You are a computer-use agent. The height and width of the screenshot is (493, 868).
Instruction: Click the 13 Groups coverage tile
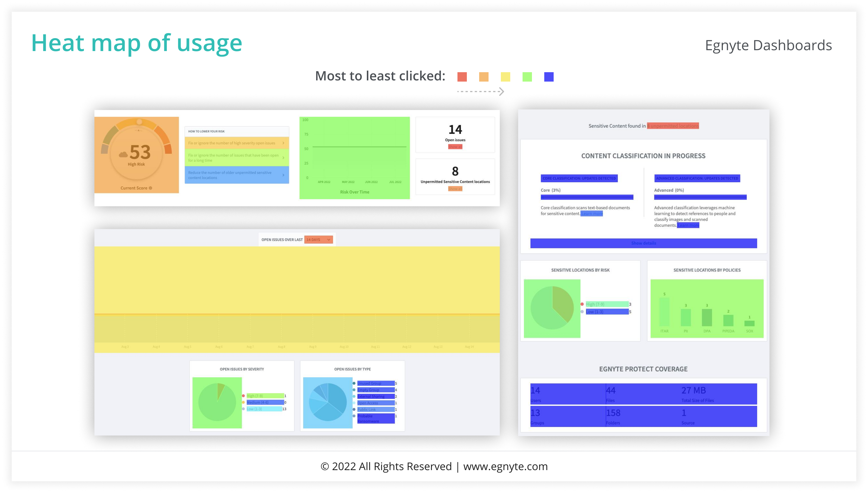pos(568,416)
